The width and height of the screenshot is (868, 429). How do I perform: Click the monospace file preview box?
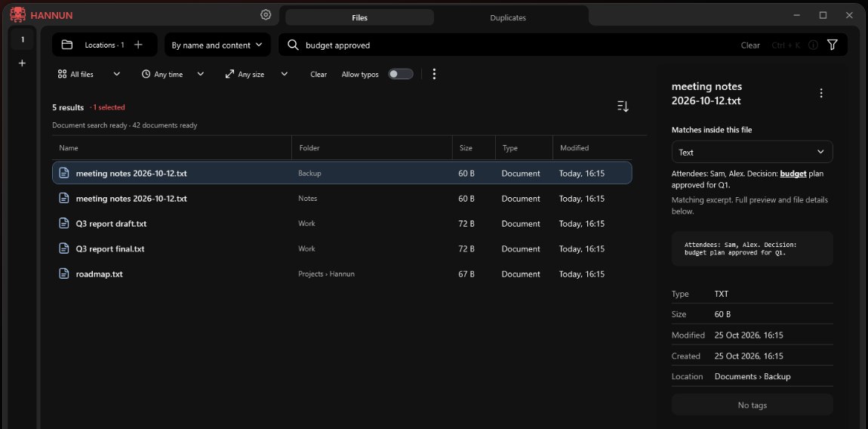tap(752, 248)
